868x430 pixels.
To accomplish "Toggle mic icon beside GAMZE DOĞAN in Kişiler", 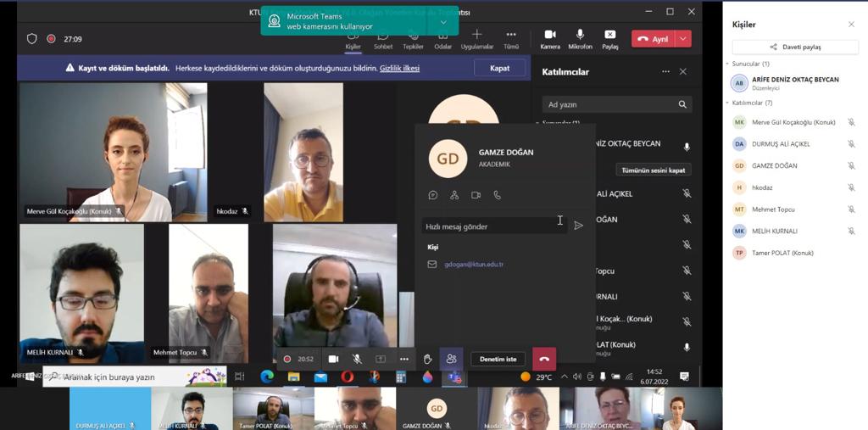I will pyautogui.click(x=851, y=165).
